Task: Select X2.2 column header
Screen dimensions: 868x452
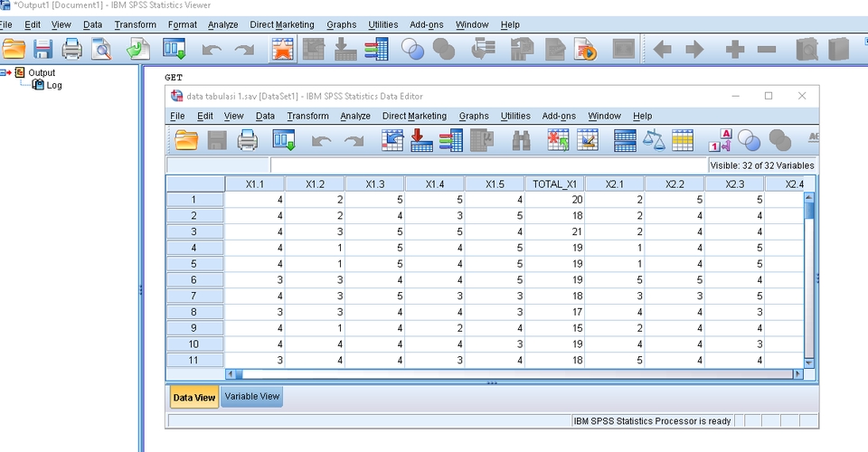Action: [x=675, y=184]
